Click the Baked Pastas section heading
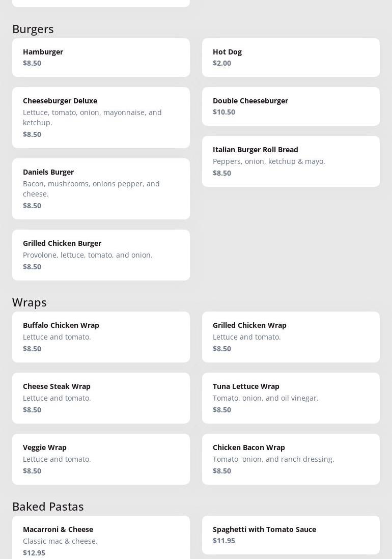The height and width of the screenshot is (559, 392). click(x=48, y=506)
